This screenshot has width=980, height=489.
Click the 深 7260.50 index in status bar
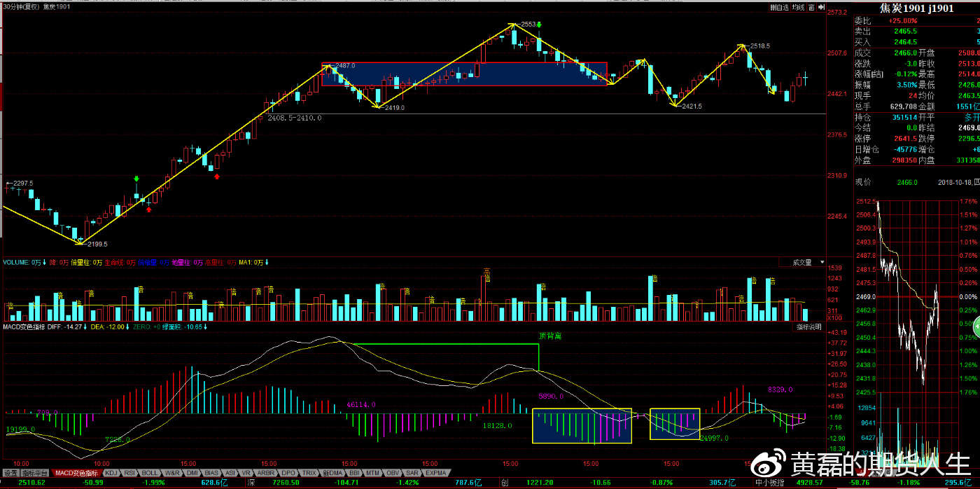[x=275, y=483]
